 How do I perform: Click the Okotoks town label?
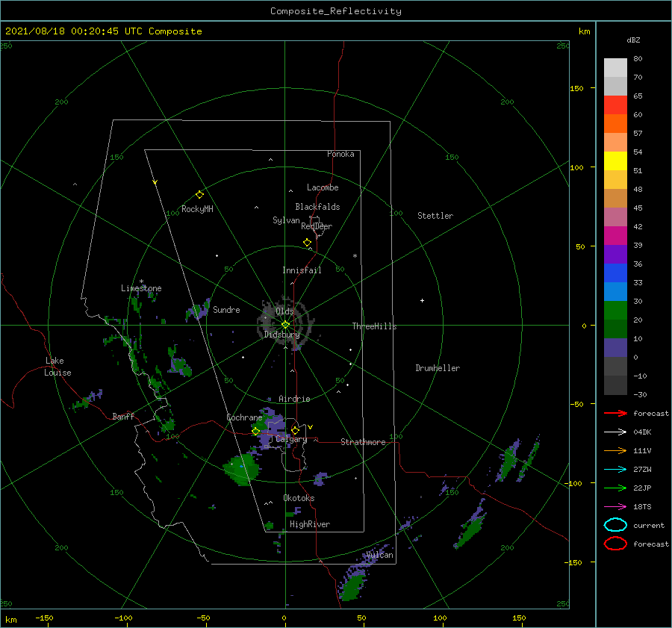pyautogui.click(x=299, y=498)
